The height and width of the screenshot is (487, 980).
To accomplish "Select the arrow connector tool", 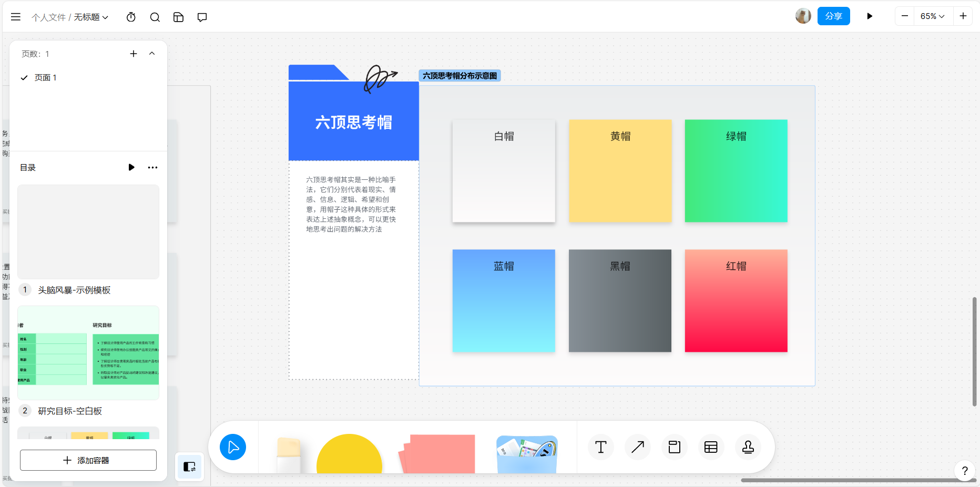I will coord(637,447).
